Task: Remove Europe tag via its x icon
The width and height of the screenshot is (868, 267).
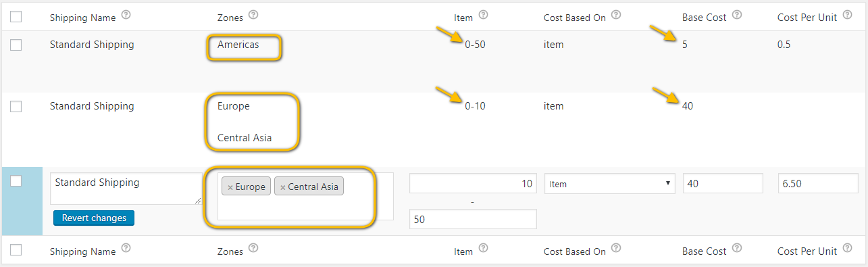Action: [x=230, y=187]
